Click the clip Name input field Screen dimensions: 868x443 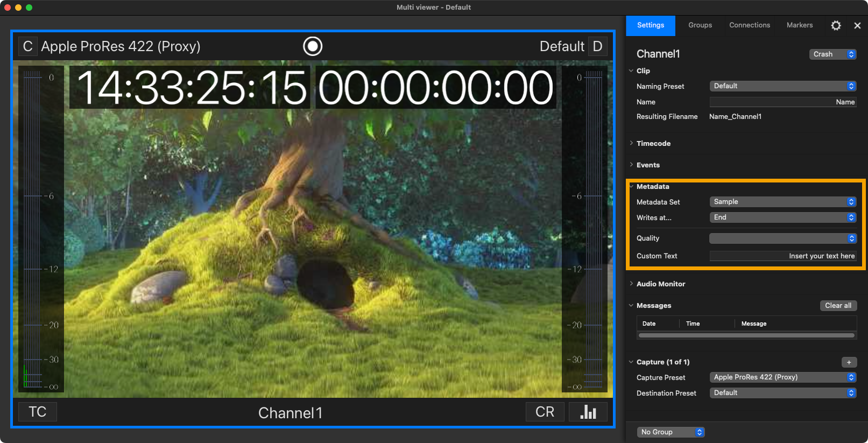pos(782,102)
